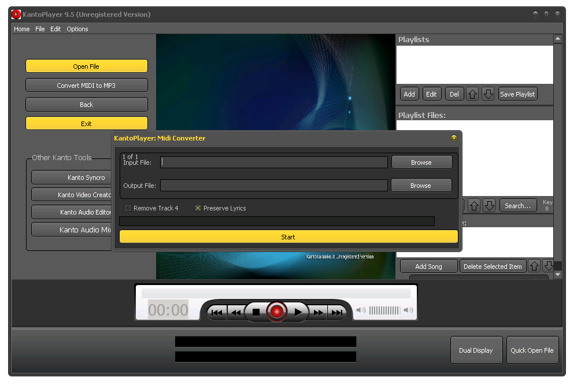Click the Back button
Image resolution: width=581 pixels, height=392 pixels.
(86, 105)
